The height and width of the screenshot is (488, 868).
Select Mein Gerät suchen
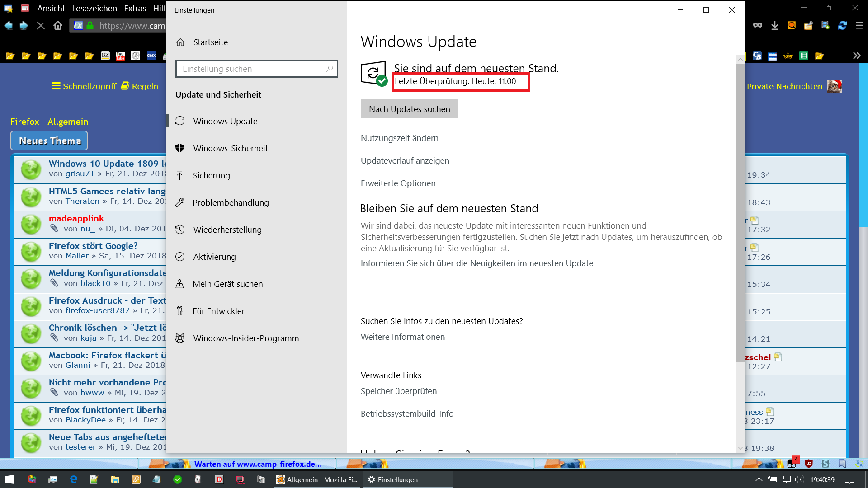pyautogui.click(x=227, y=284)
